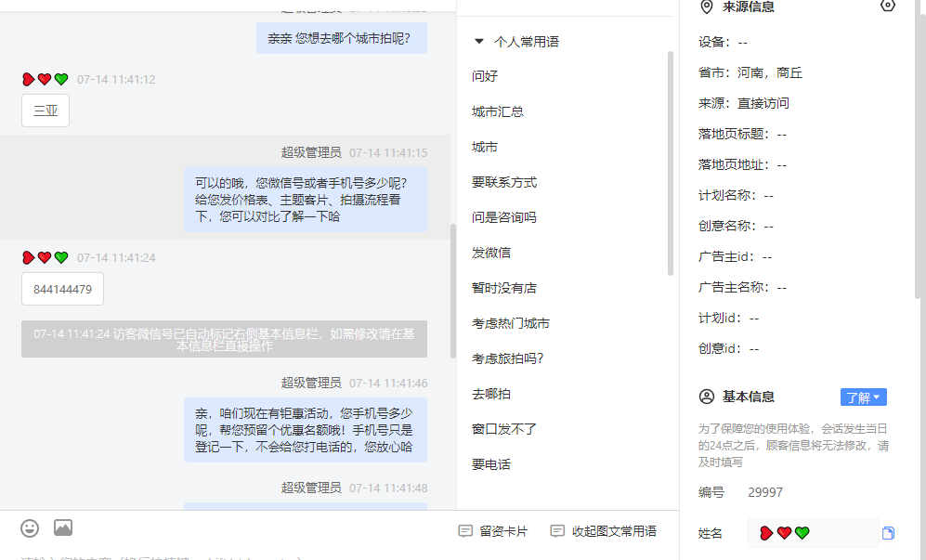
Task: Copy the visitor name icon
Action: tap(888, 533)
